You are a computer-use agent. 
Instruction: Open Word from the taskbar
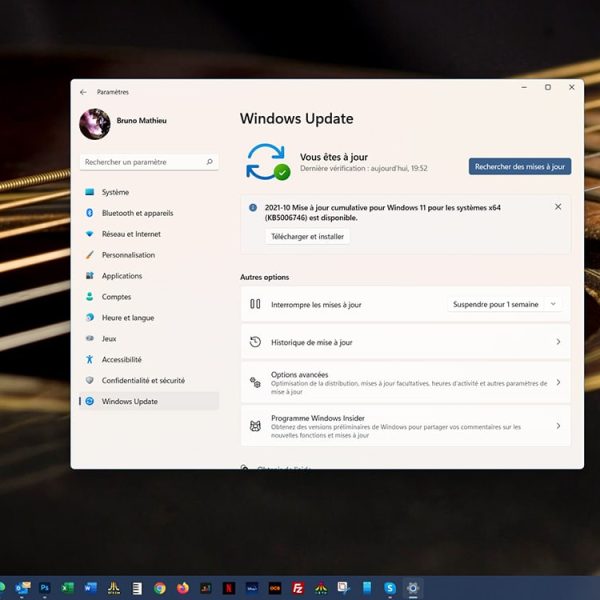(x=91, y=587)
